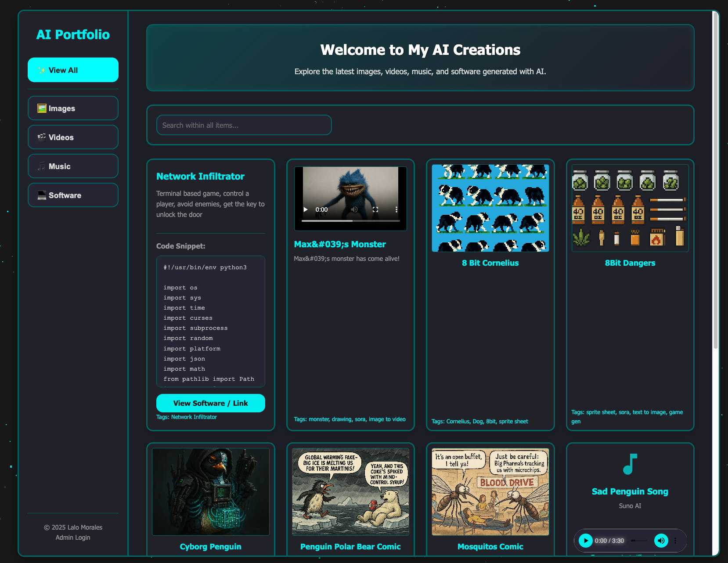Click the Cyborg Penguin title

tap(210, 547)
